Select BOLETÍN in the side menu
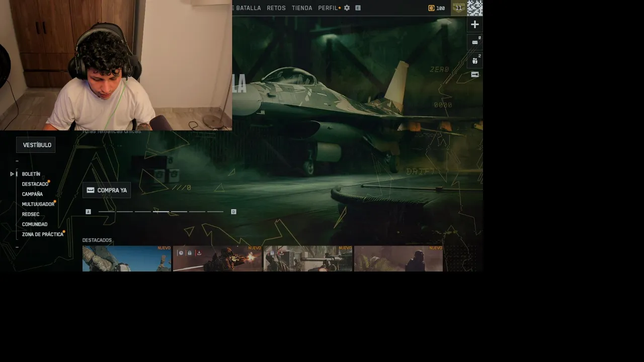The width and height of the screenshot is (644, 362). click(31, 174)
